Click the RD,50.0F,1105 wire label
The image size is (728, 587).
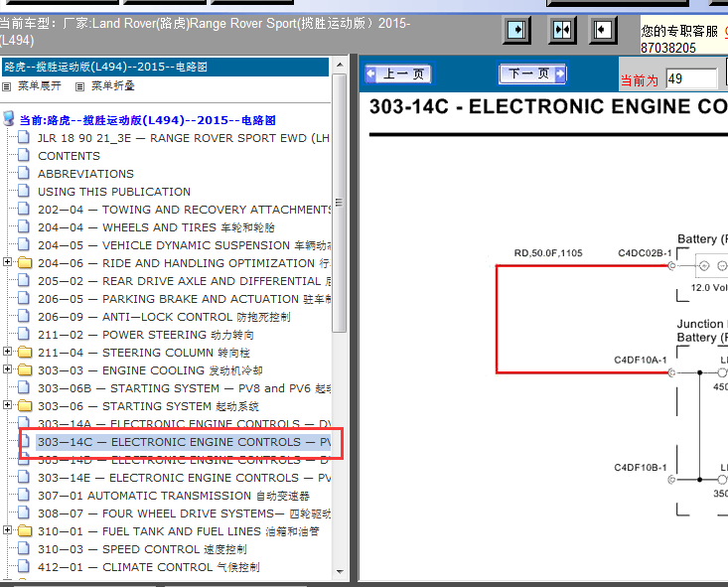548,253
